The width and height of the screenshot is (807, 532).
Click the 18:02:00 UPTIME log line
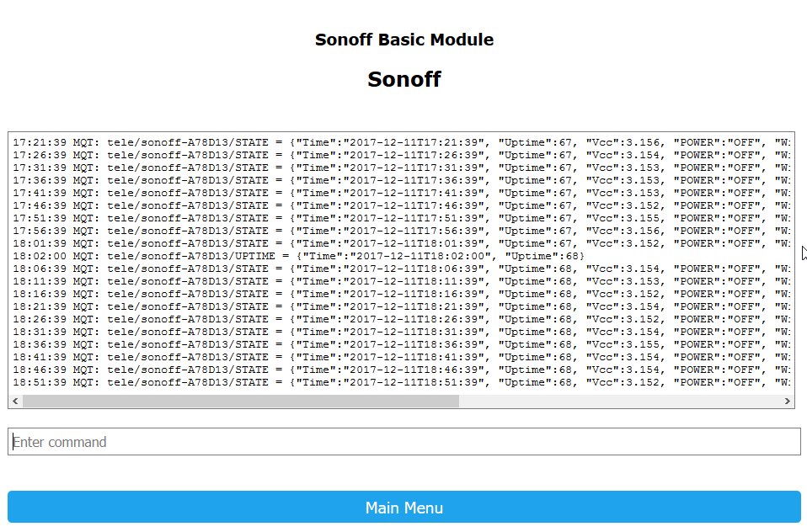298,256
